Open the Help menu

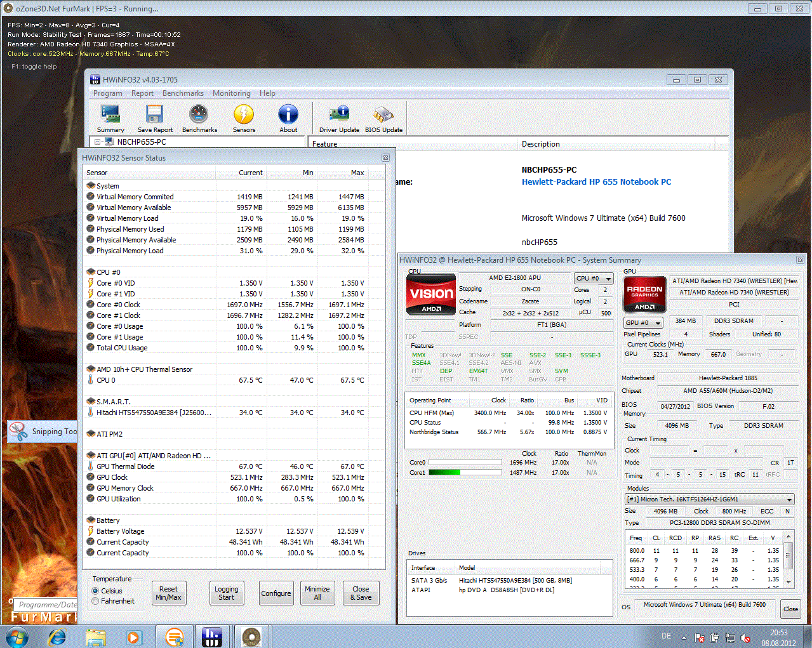pyautogui.click(x=267, y=93)
